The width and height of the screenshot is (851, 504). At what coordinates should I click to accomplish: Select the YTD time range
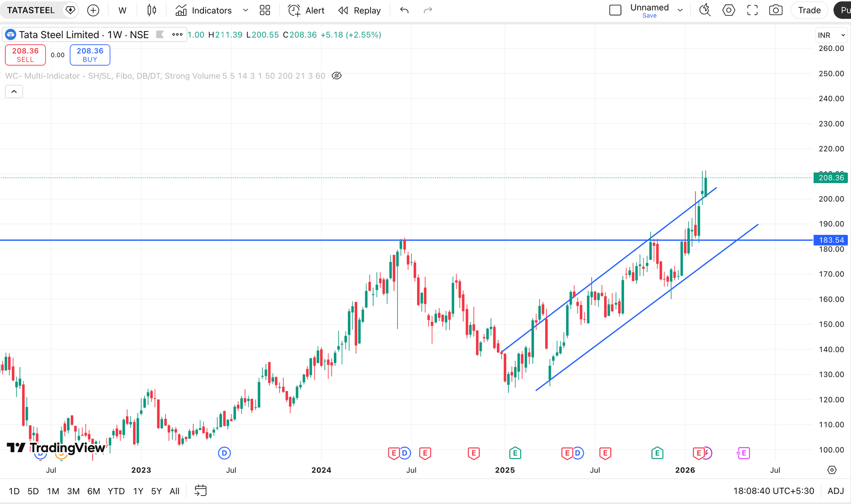click(x=116, y=491)
